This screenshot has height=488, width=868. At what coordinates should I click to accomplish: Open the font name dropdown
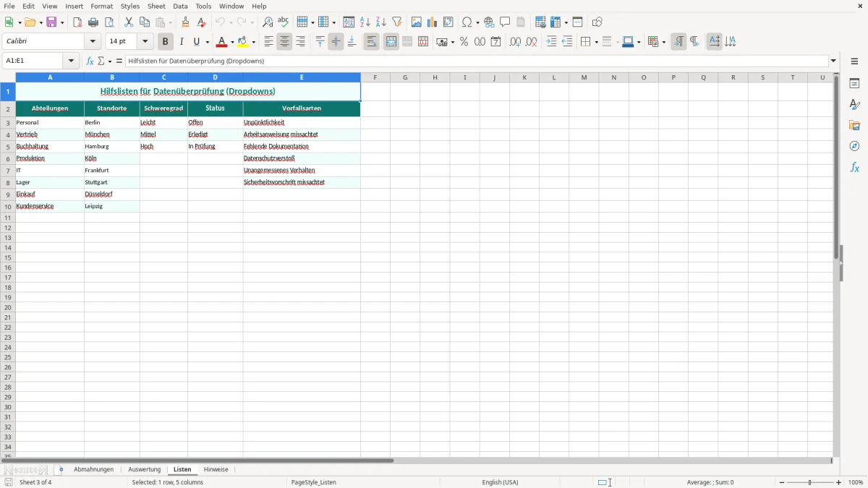point(92,42)
